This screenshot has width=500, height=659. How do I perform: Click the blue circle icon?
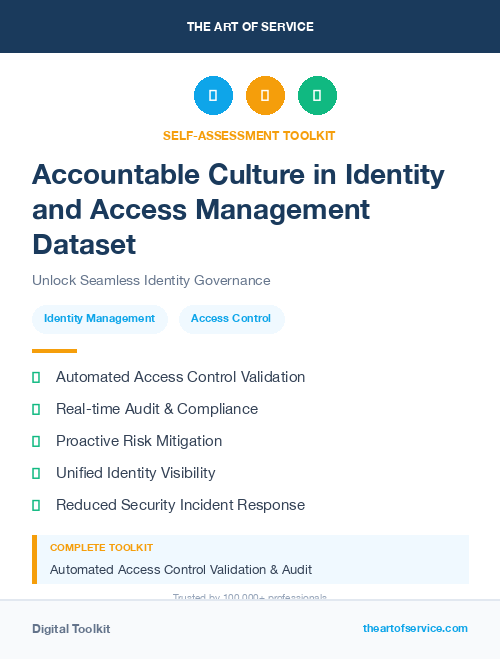213,95
